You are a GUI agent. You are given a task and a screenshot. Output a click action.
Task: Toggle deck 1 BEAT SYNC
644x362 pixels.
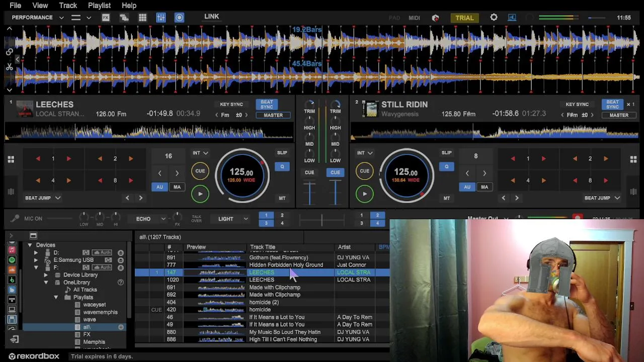click(x=267, y=105)
